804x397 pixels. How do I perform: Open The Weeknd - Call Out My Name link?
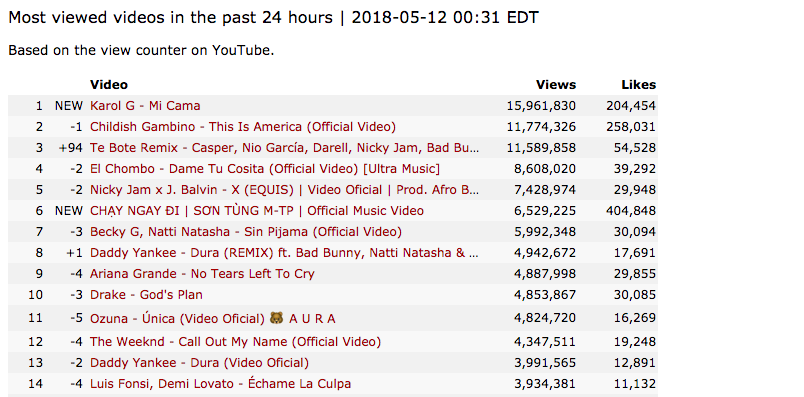coord(236,342)
